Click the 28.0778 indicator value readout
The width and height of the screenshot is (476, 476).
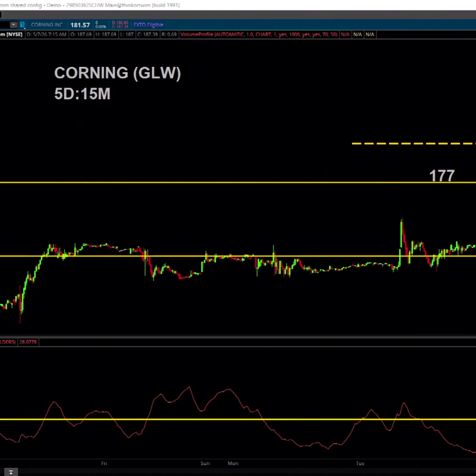coord(28,342)
